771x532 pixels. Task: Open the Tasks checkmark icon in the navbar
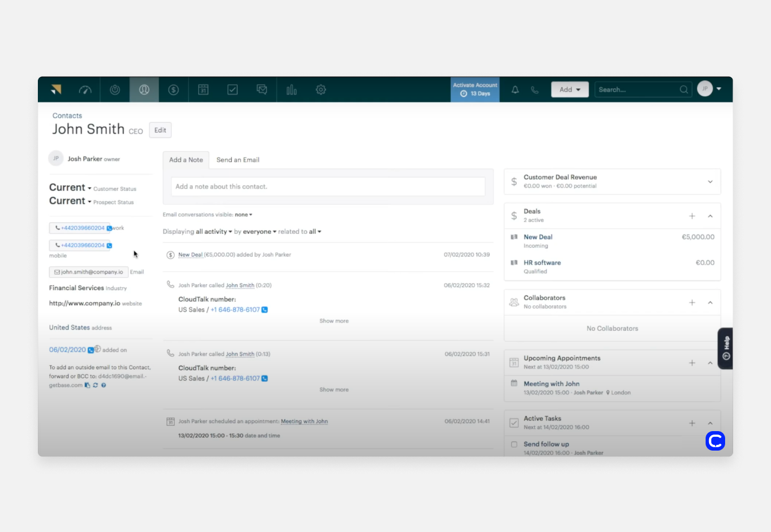(232, 89)
